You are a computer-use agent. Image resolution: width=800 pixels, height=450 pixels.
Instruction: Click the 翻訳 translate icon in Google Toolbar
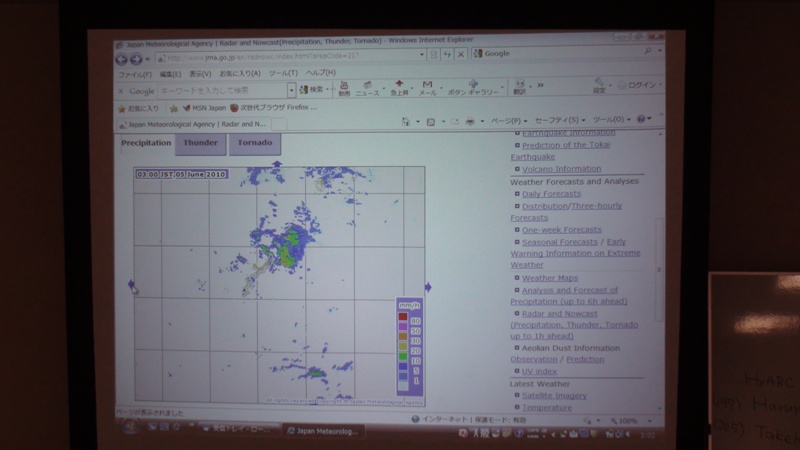tap(520, 87)
